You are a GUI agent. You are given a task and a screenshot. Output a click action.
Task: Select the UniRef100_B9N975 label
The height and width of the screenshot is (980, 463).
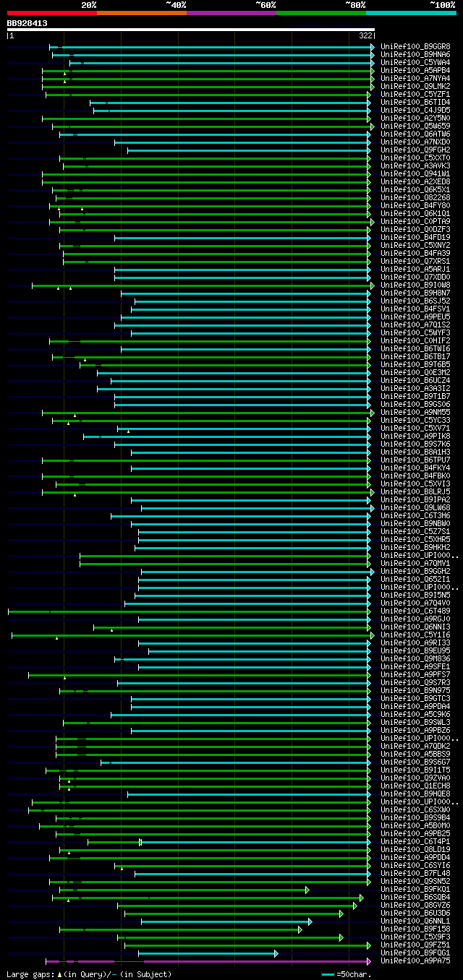point(415,690)
